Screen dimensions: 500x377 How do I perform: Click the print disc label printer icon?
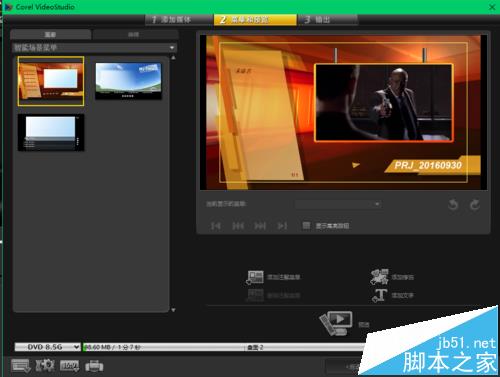click(94, 366)
